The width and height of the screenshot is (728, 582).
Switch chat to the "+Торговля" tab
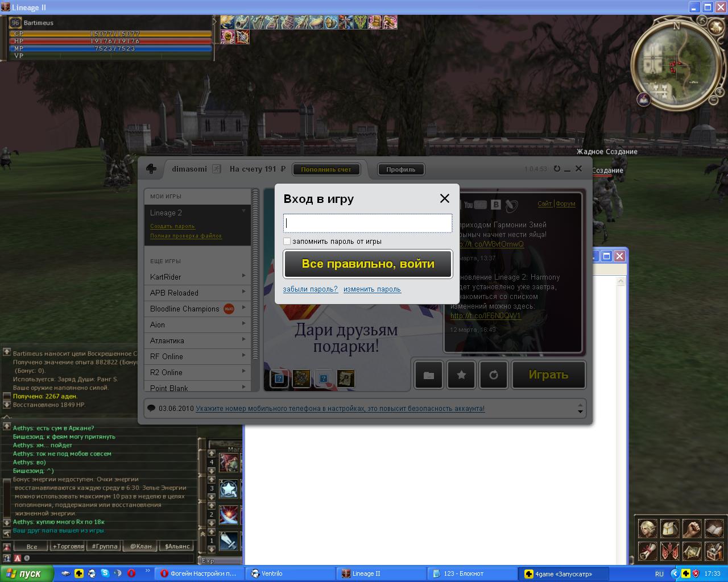coord(68,546)
